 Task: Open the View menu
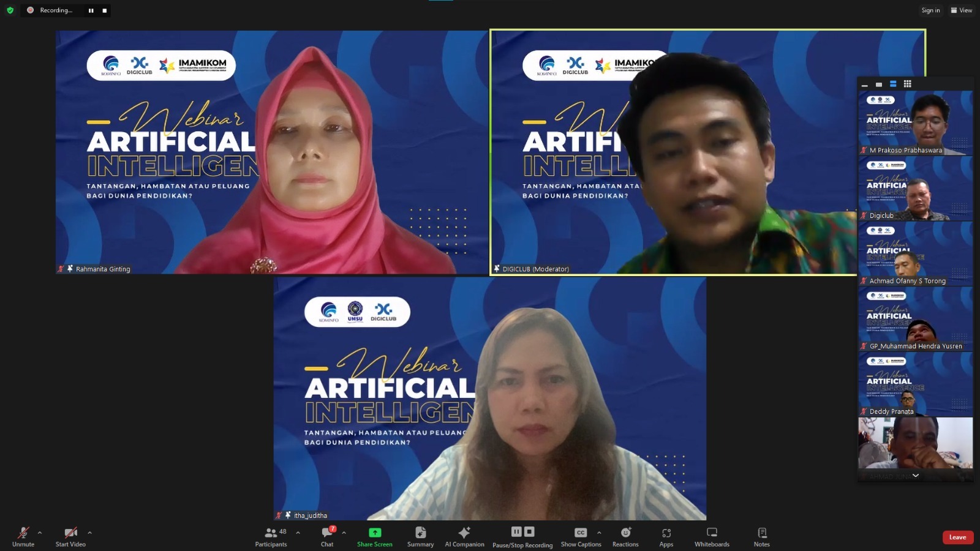click(960, 10)
